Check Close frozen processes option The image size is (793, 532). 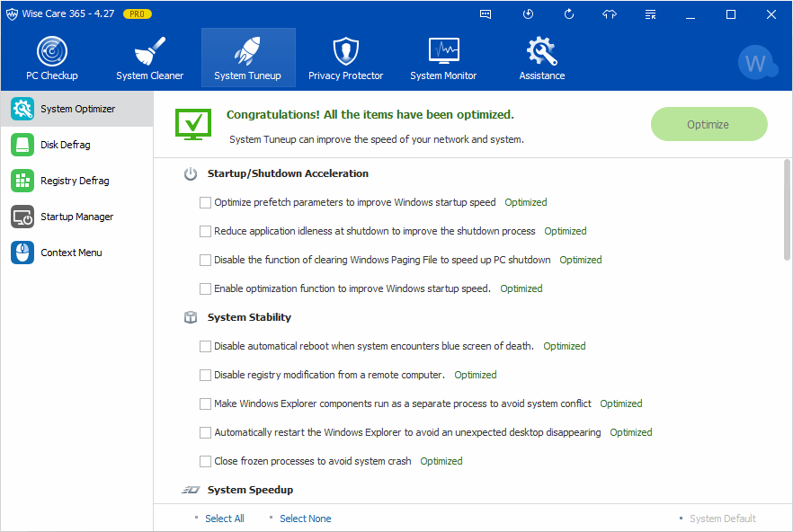click(x=205, y=461)
